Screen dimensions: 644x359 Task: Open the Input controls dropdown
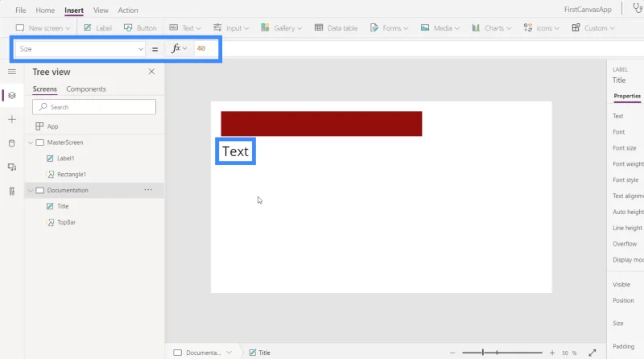coord(231,28)
